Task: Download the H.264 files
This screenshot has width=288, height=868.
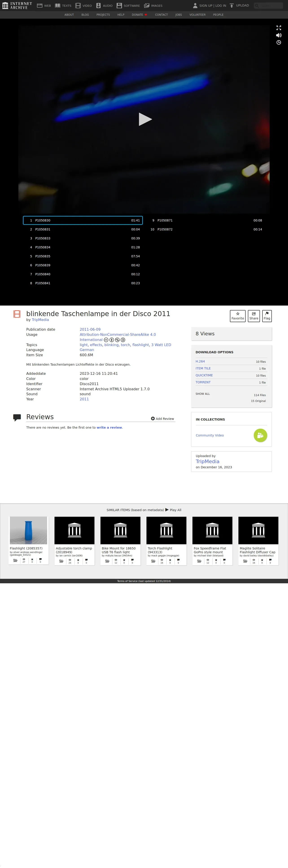Action: pos(200,362)
